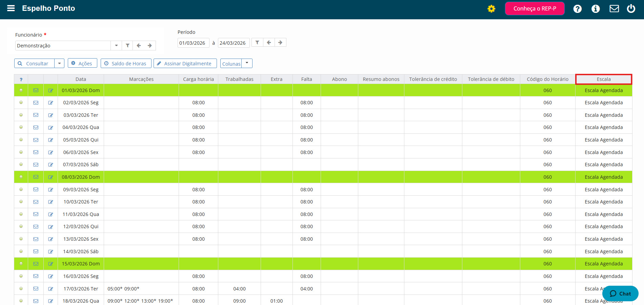Click the 01:00 extra hours cell
The height and width of the screenshot is (305, 644).
[277, 301]
